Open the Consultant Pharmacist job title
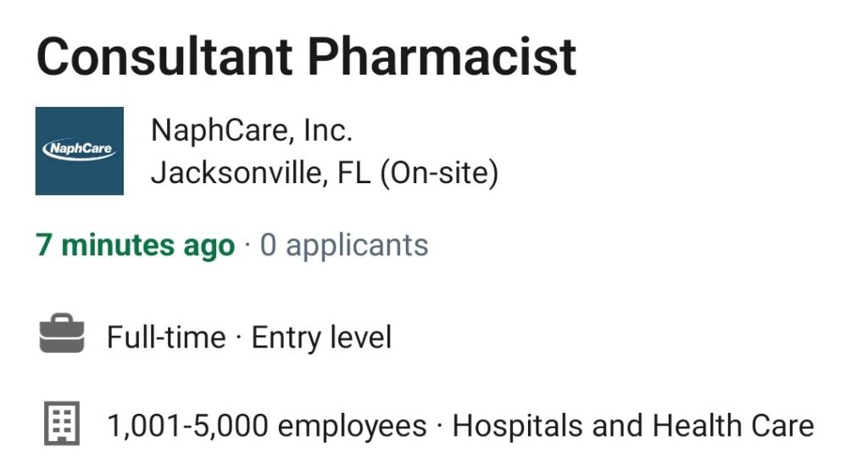The width and height of the screenshot is (868, 474). pyautogui.click(x=307, y=57)
